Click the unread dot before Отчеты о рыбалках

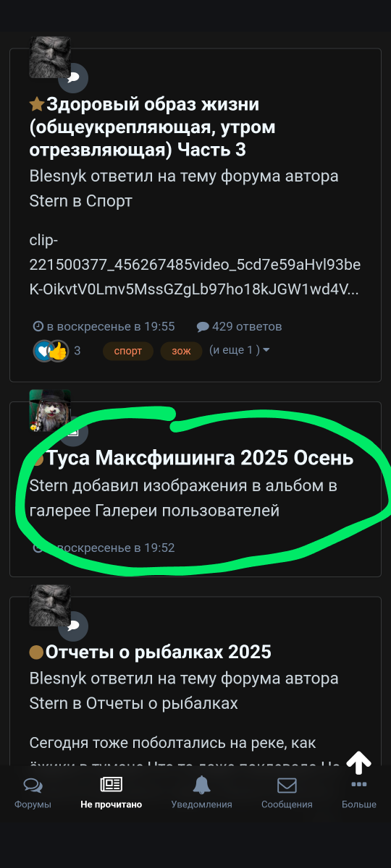[x=36, y=652]
